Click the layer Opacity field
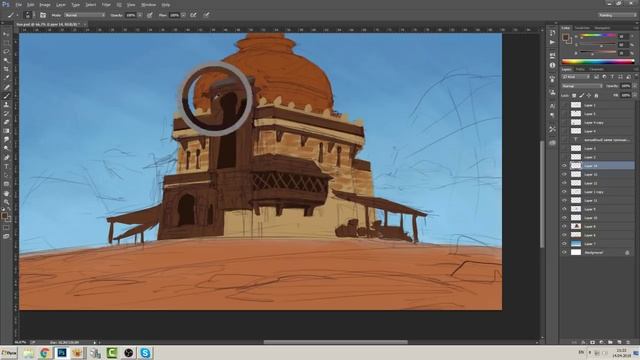The image size is (640, 360). (625, 86)
